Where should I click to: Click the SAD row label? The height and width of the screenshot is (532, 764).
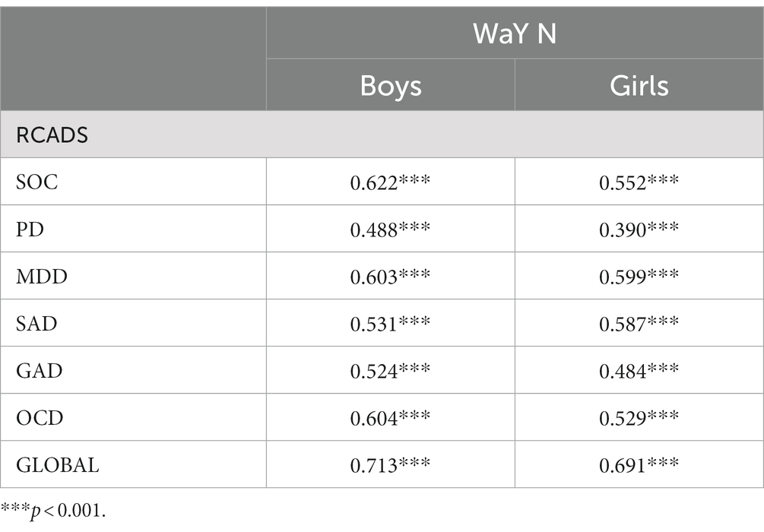pos(36,324)
